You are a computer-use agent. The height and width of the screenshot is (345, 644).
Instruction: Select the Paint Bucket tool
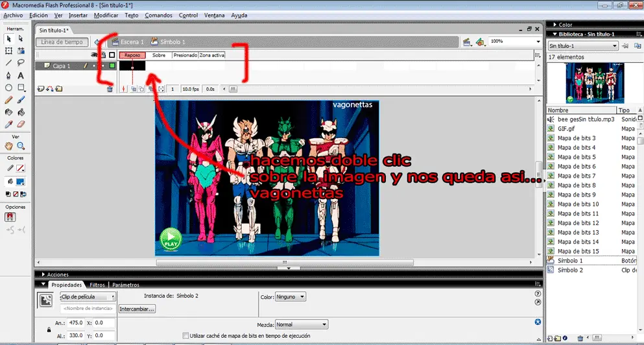(21, 112)
